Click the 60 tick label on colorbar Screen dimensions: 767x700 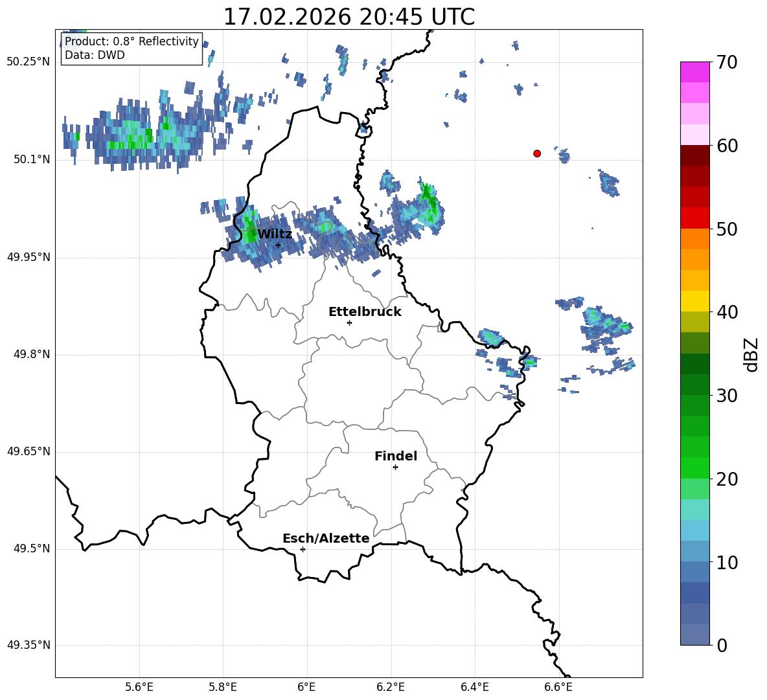[x=727, y=146]
